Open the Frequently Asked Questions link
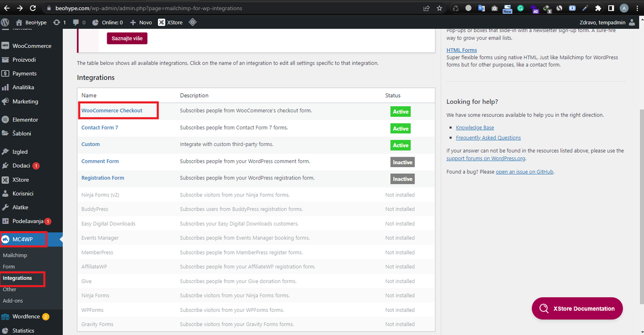Viewport: 644px width, 335px height. coord(488,138)
